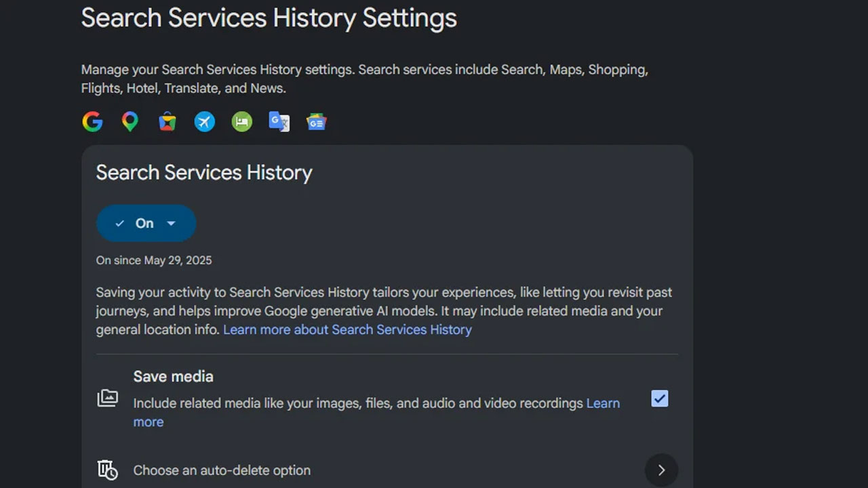Expand auto-delete options with chevron arrow
This screenshot has width=868, height=488.
click(x=661, y=470)
